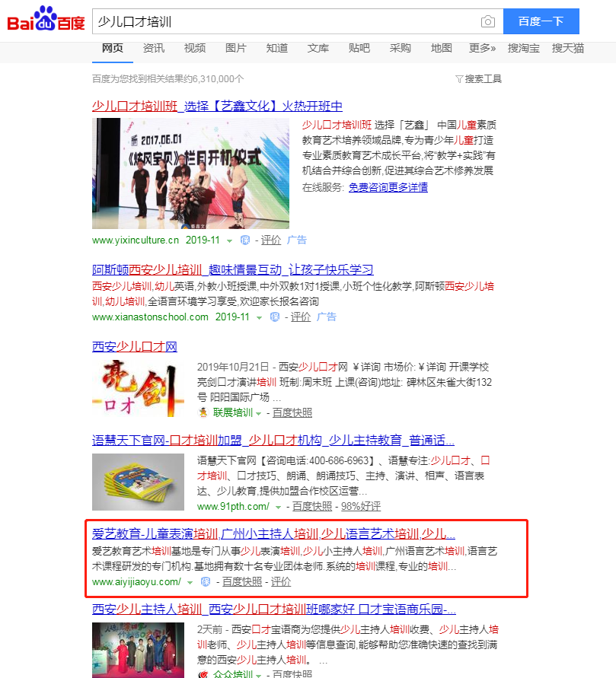
Task: Open the 贴吧 tab
Action: pos(359,48)
